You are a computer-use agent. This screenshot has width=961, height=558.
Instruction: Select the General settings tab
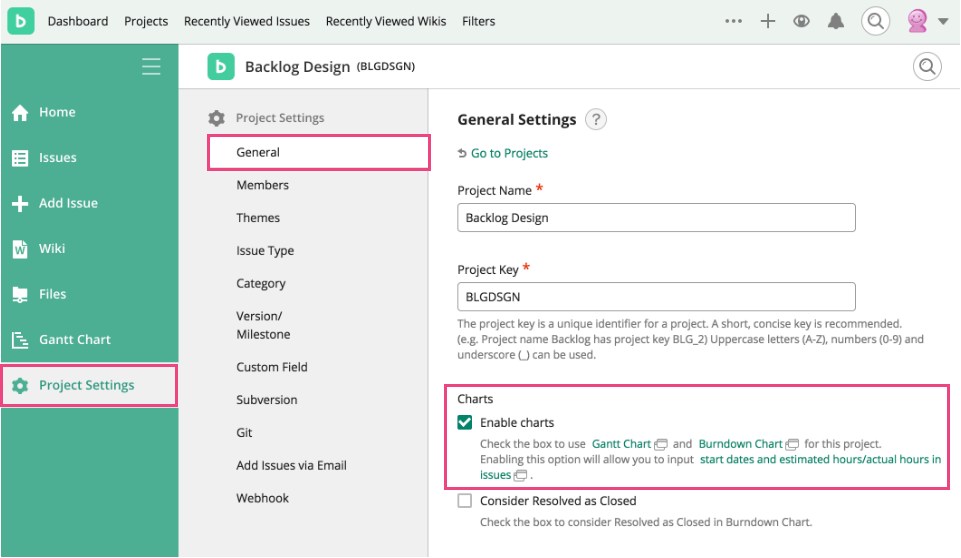(319, 152)
